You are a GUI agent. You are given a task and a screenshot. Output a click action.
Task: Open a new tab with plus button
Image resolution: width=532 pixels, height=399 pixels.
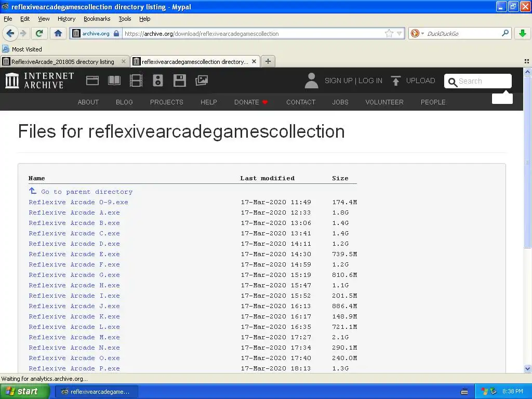pos(268,61)
